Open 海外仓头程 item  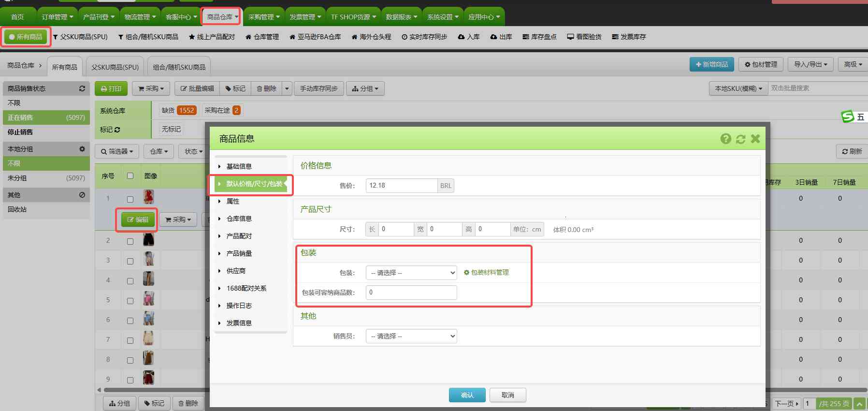(x=371, y=37)
